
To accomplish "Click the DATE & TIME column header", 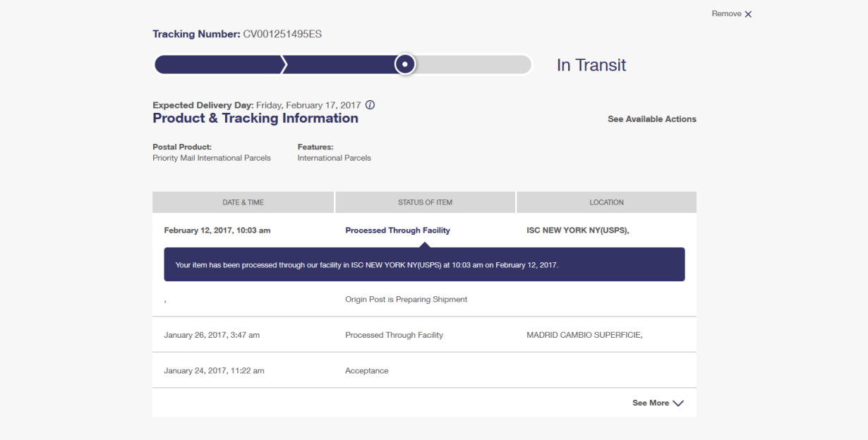I will 243,202.
